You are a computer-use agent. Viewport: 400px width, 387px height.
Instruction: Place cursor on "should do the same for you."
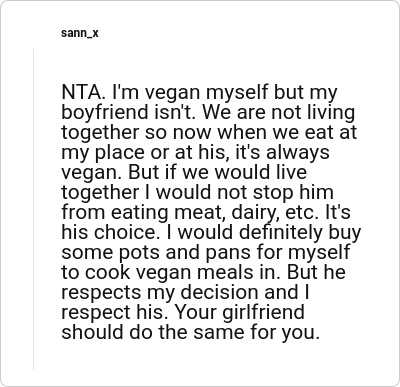[190, 332]
